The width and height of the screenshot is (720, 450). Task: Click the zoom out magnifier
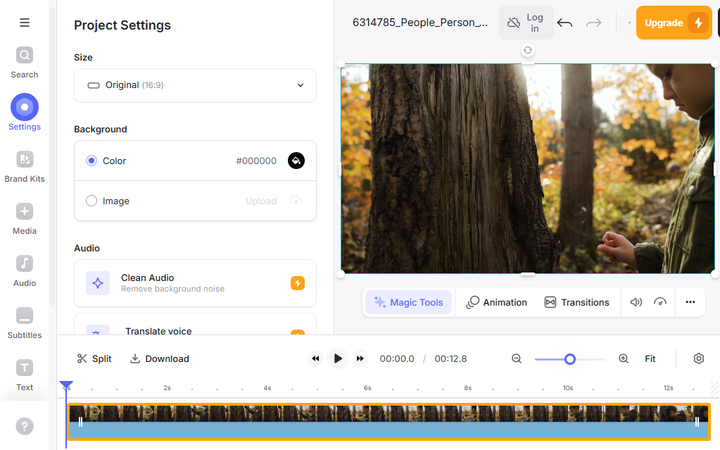tap(517, 359)
